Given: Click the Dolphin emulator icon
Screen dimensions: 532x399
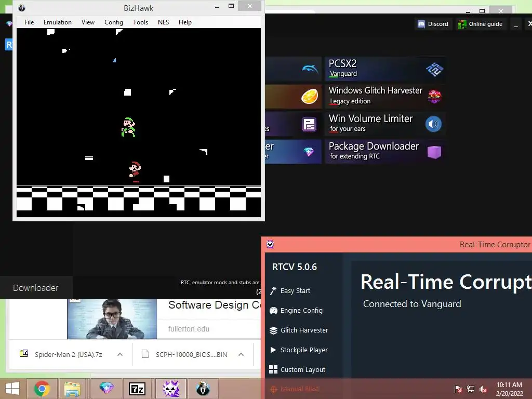Looking at the screenshot, I should (310, 69).
